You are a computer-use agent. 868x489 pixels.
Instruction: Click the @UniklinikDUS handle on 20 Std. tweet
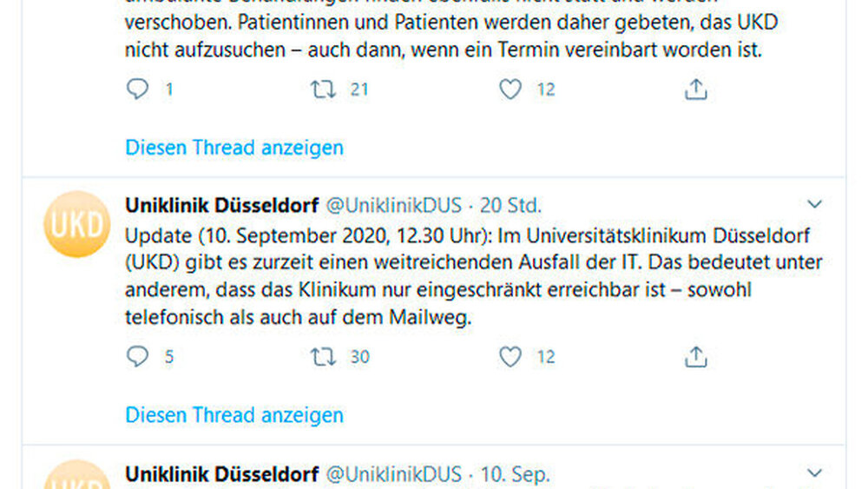[393, 206]
